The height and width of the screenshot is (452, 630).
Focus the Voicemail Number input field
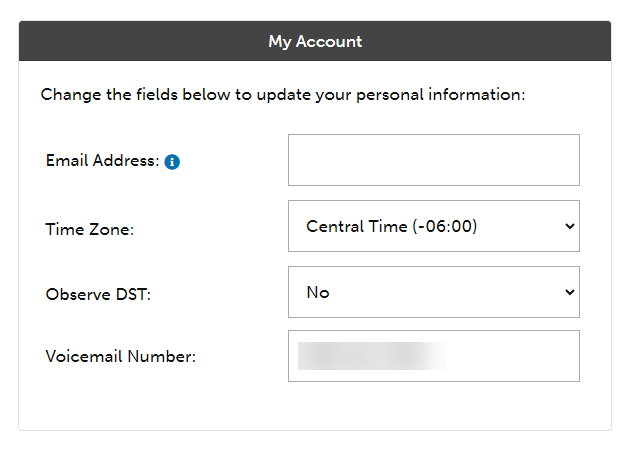tap(433, 356)
